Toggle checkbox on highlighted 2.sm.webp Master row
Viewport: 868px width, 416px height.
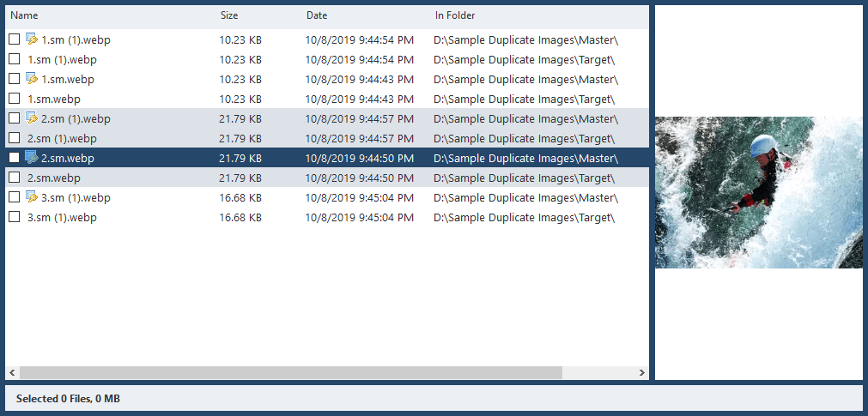(15, 158)
